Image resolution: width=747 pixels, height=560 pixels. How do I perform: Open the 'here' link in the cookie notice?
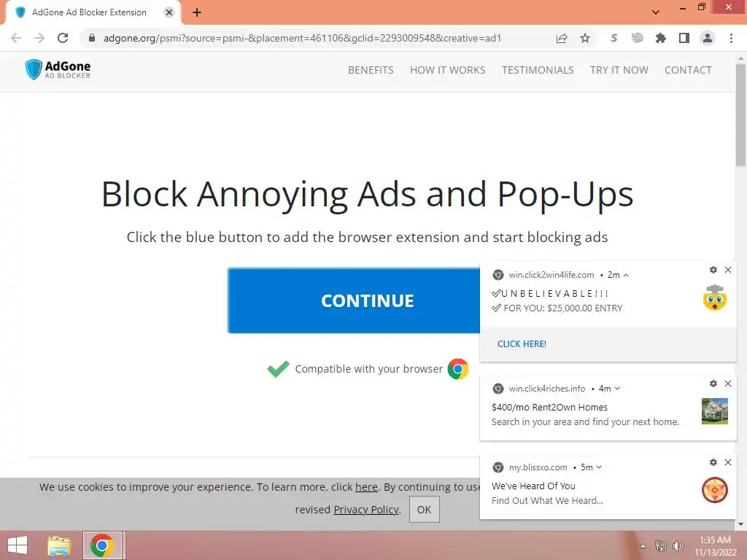point(366,487)
